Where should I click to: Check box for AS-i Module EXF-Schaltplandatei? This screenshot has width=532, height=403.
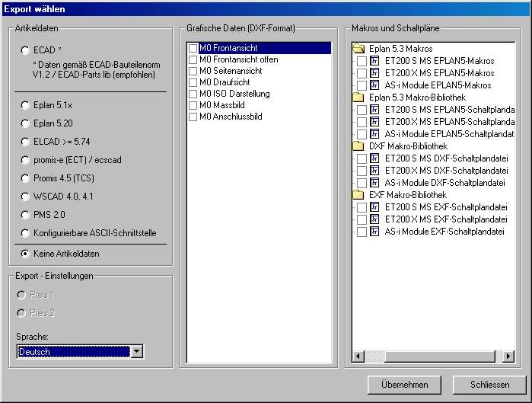[362, 232]
